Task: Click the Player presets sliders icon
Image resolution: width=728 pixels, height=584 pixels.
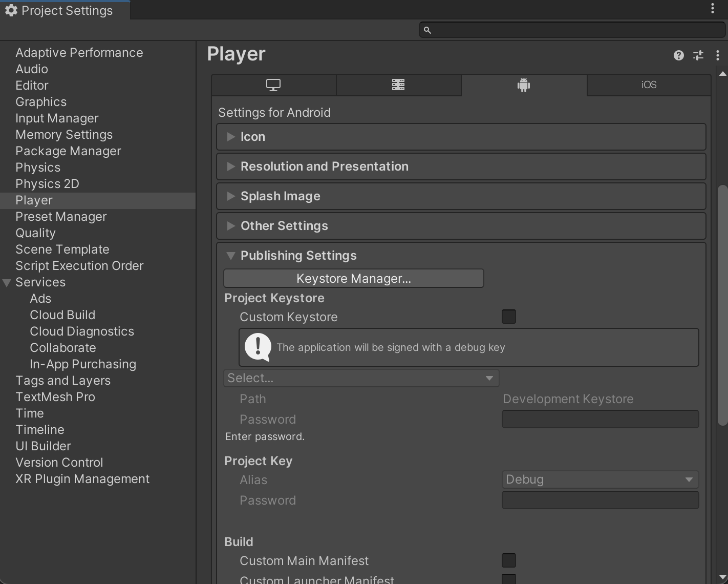Action: (698, 55)
